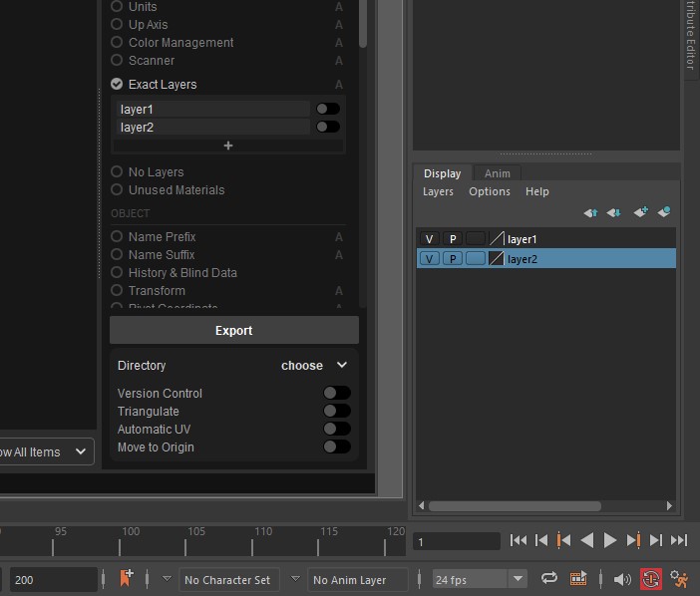Image resolution: width=700 pixels, height=596 pixels.
Task: Mute audio speaker icon
Action: [x=622, y=579]
